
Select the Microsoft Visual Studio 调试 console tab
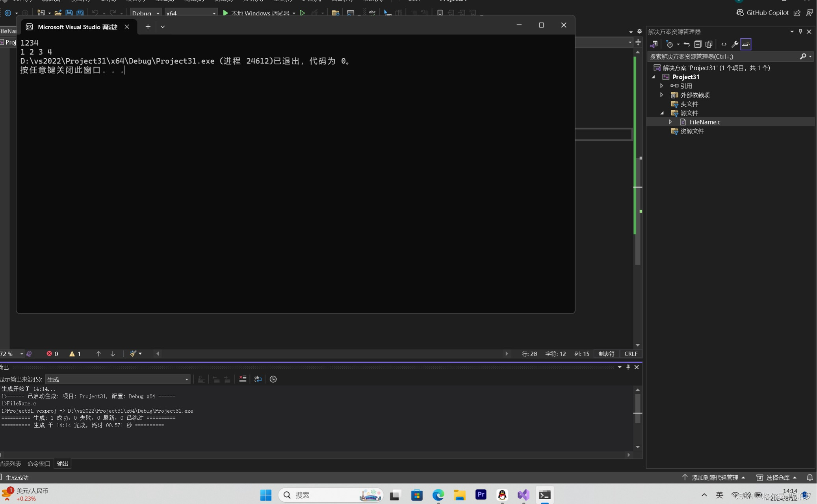pyautogui.click(x=77, y=27)
